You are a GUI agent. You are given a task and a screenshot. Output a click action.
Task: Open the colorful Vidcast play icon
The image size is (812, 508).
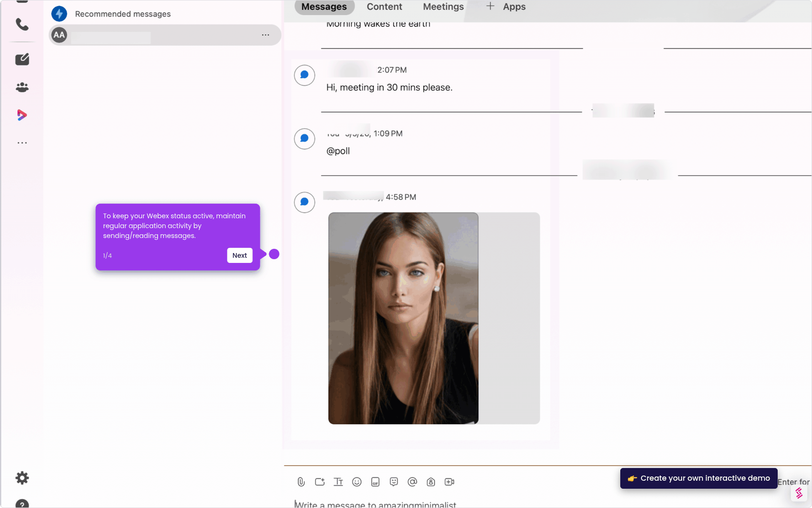coord(22,115)
